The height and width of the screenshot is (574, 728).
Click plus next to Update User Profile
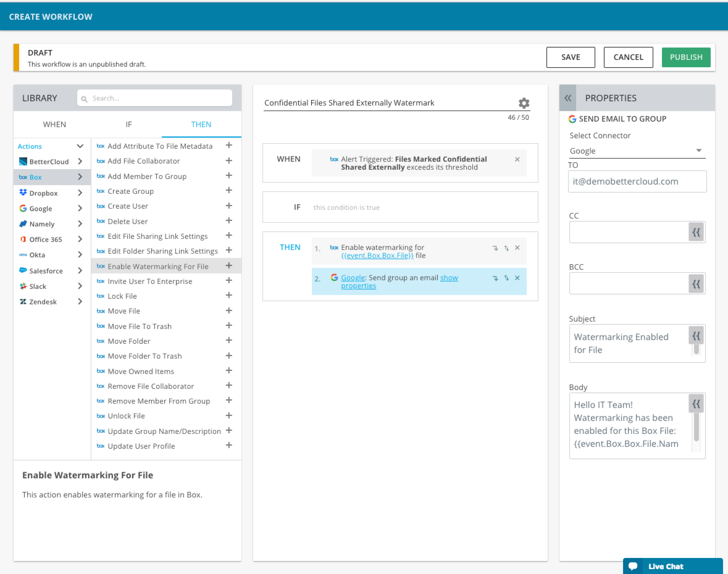coord(229,445)
